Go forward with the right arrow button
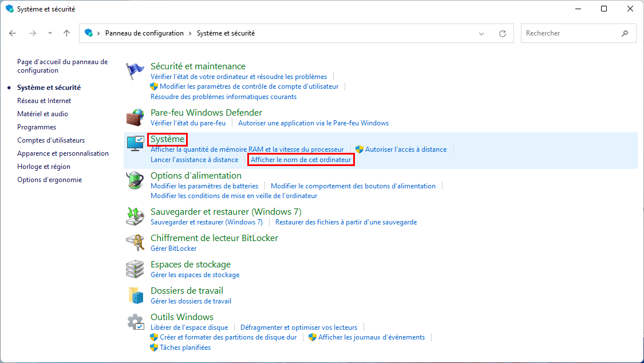The image size is (644, 363). pyautogui.click(x=33, y=33)
